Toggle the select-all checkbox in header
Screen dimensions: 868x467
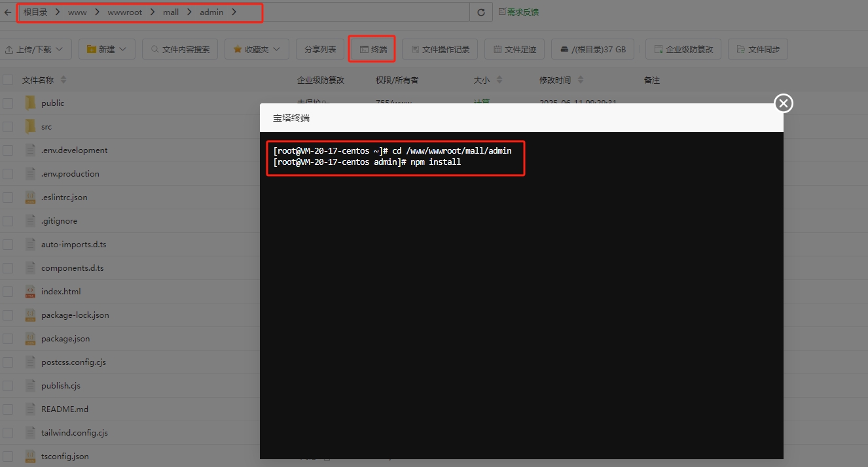[x=8, y=80]
